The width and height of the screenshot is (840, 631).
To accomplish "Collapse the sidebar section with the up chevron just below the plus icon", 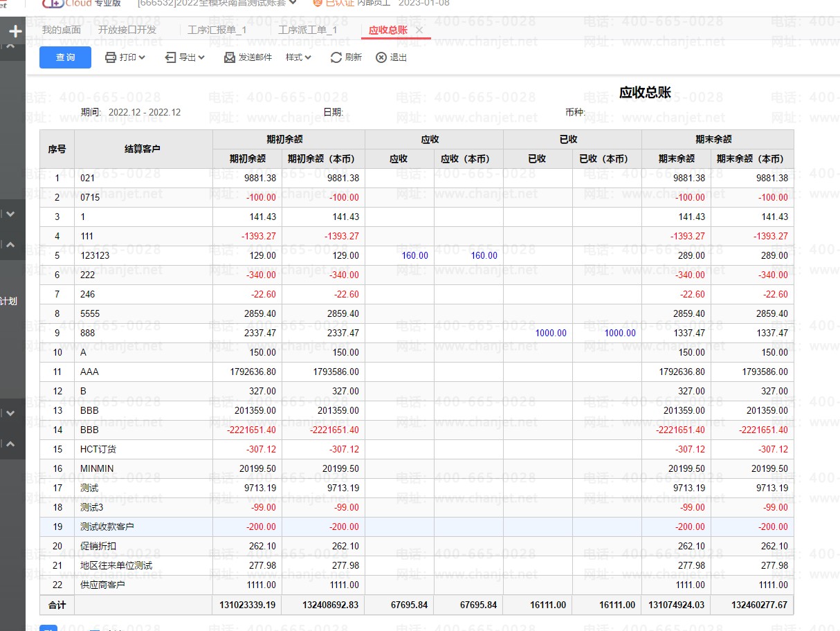I will point(10,46).
